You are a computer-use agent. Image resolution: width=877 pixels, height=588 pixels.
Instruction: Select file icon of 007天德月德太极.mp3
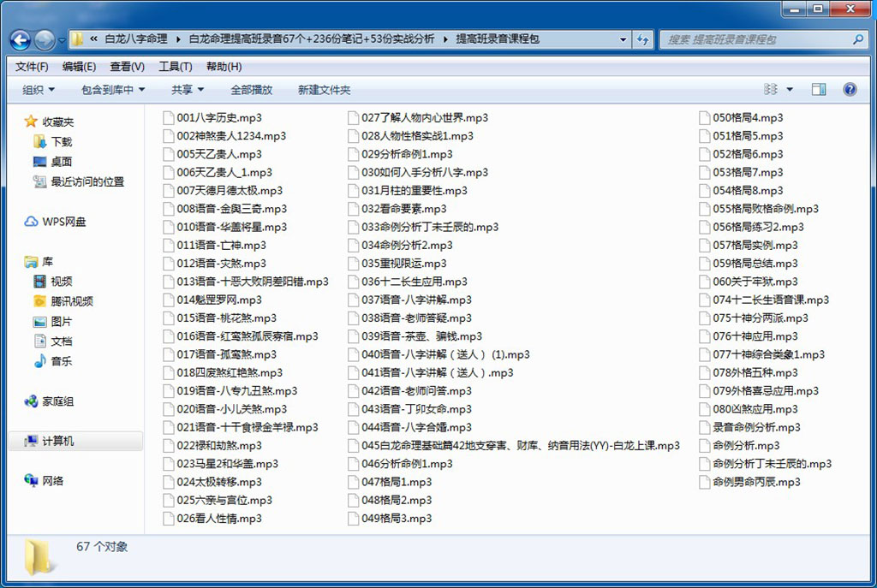168,191
